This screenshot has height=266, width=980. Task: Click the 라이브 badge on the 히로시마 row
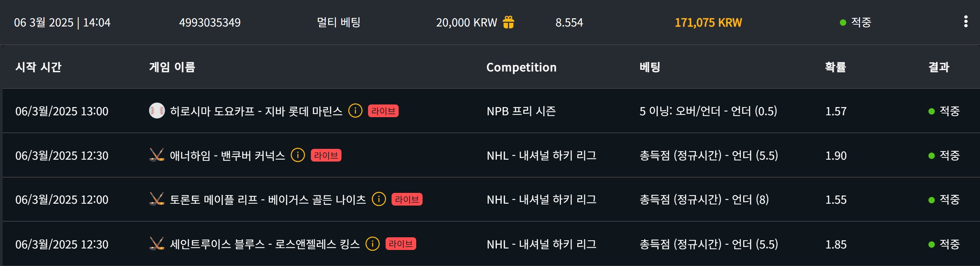click(383, 111)
